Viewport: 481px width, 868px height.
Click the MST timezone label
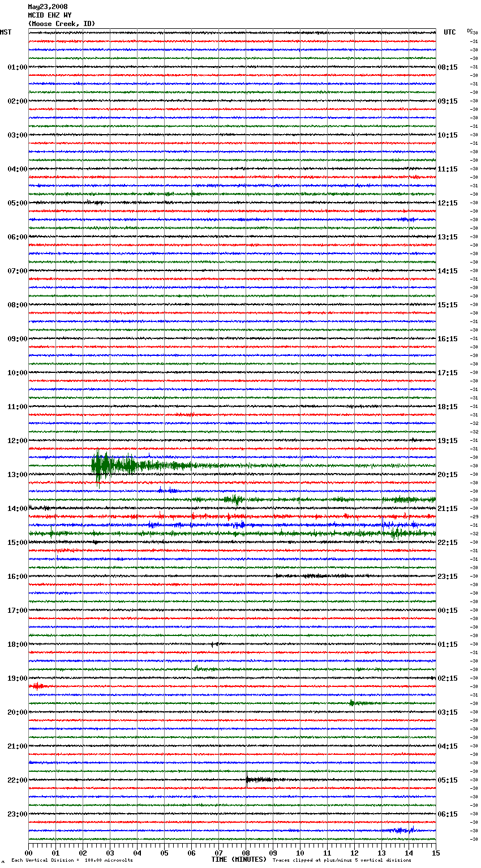6,32
